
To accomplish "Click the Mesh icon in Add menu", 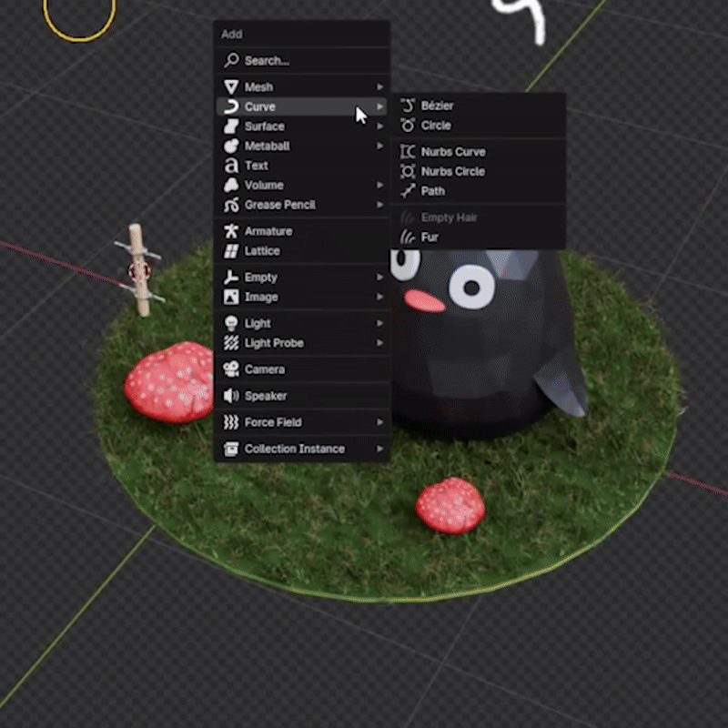I will pos(231,87).
